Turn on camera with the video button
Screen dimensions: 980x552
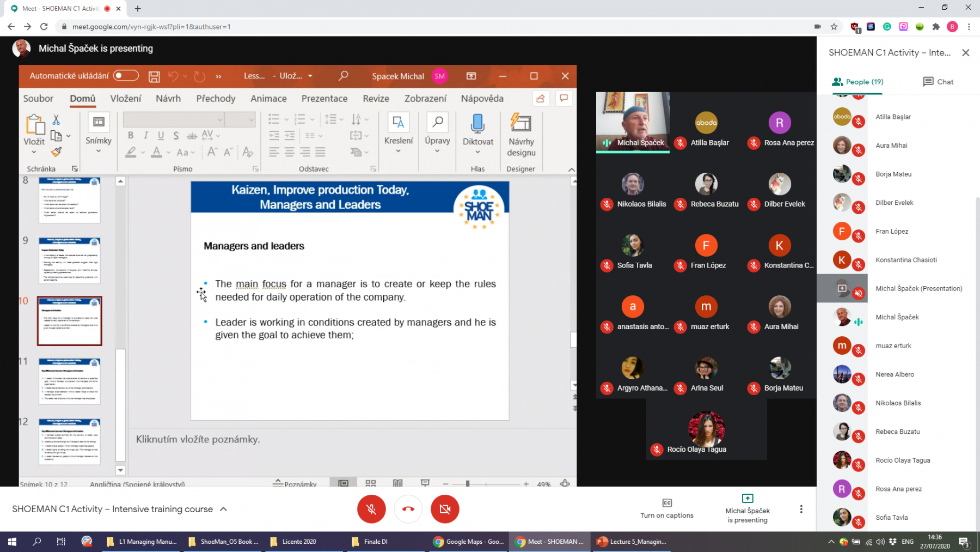[445, 509]
